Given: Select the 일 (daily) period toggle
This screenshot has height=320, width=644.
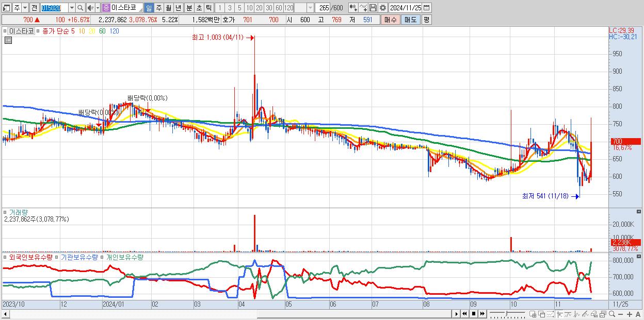Looking at the screenshot, I should [149, 8].
